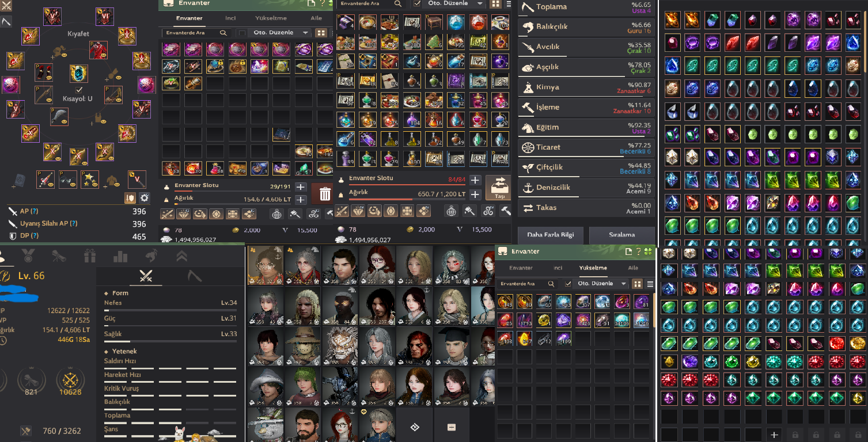Switch to the İnci tab in the top-left Envanter window

click(x=230, y=18)
